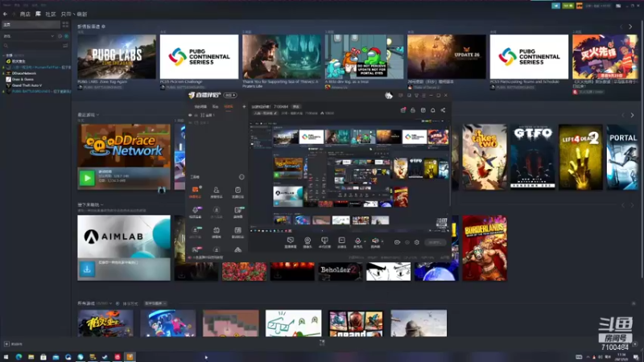Image resolution: width=644 pixels, height=362 pixels.
Task: Open the orange highlighted toolbox tool icon
Action: [x=195, y=191]
